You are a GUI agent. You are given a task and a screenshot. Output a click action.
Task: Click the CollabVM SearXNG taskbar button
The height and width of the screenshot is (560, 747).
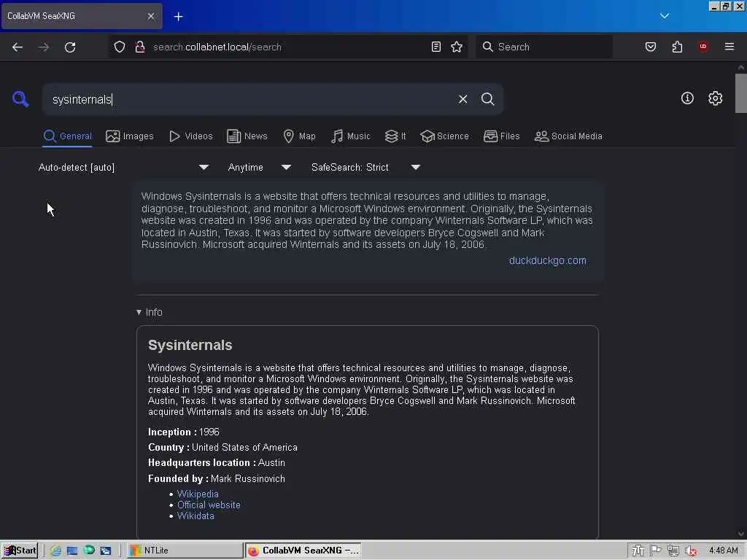point(303,551)
